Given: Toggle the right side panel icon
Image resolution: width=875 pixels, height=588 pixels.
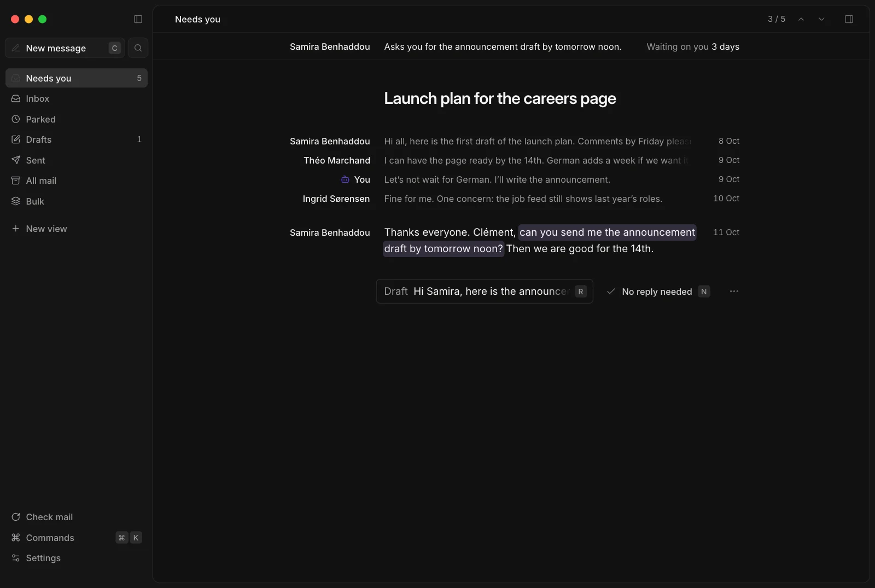Looking at the screenshot, I should [849, 19].
